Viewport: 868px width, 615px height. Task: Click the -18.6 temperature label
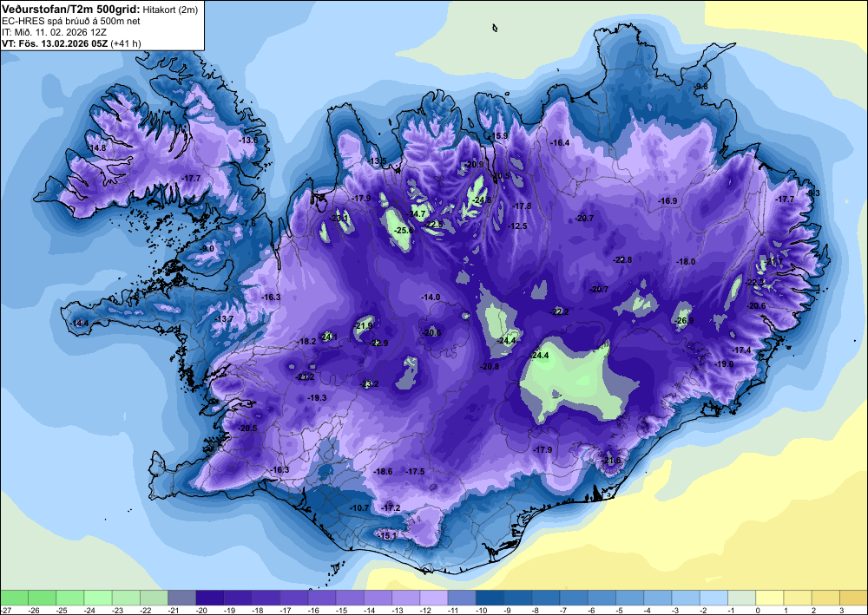pyautogui.click(x=383, y=472)
